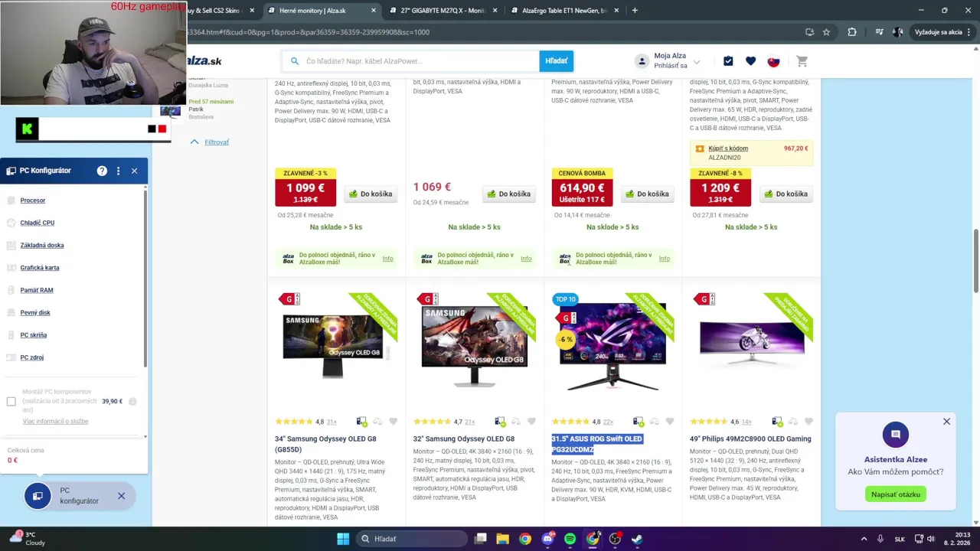980x551 pixels.
Task: Open the Filtrovať link
Action: pyautogui.click(x=217, y=142)
